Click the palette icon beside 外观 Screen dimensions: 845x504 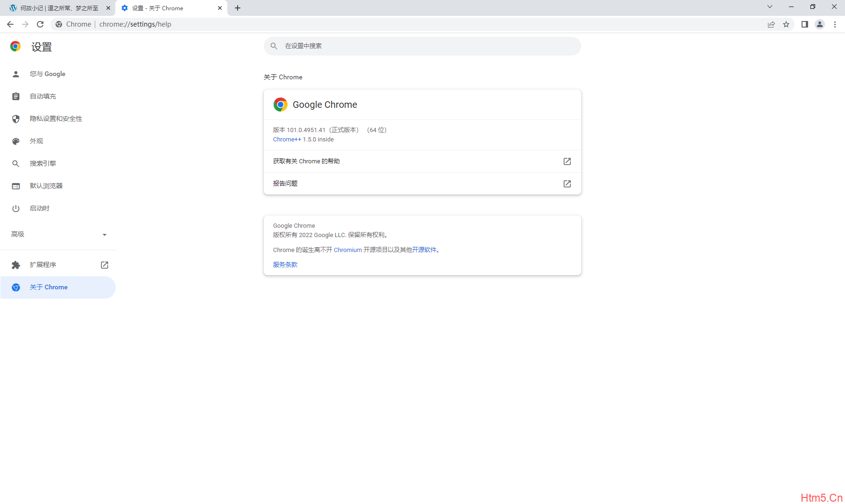tap(16, 141)
